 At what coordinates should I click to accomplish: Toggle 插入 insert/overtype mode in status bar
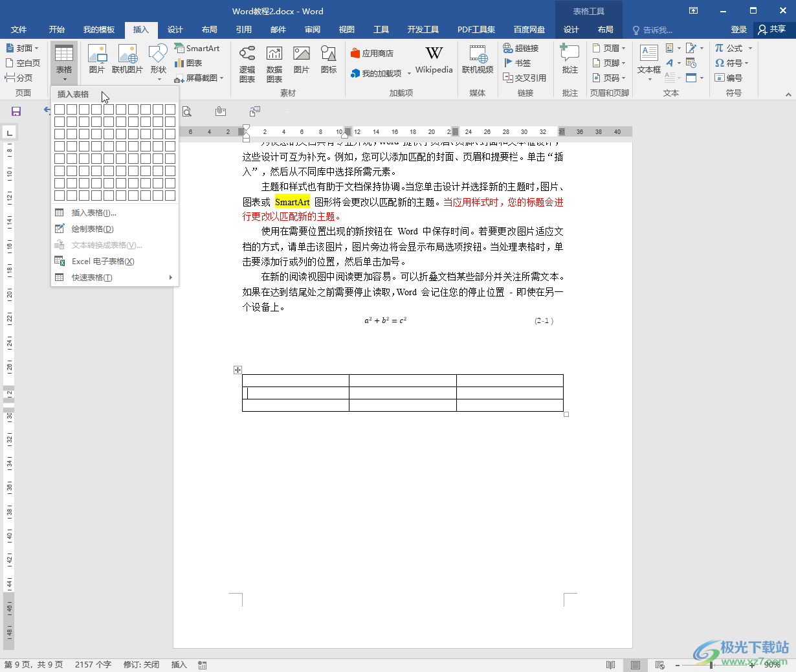179,665
